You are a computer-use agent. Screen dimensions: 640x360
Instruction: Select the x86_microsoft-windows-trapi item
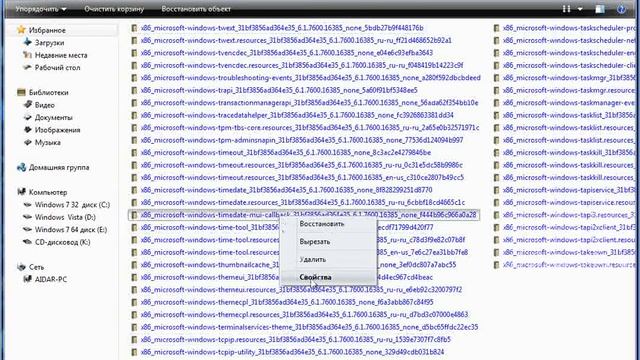pos(279,90)
